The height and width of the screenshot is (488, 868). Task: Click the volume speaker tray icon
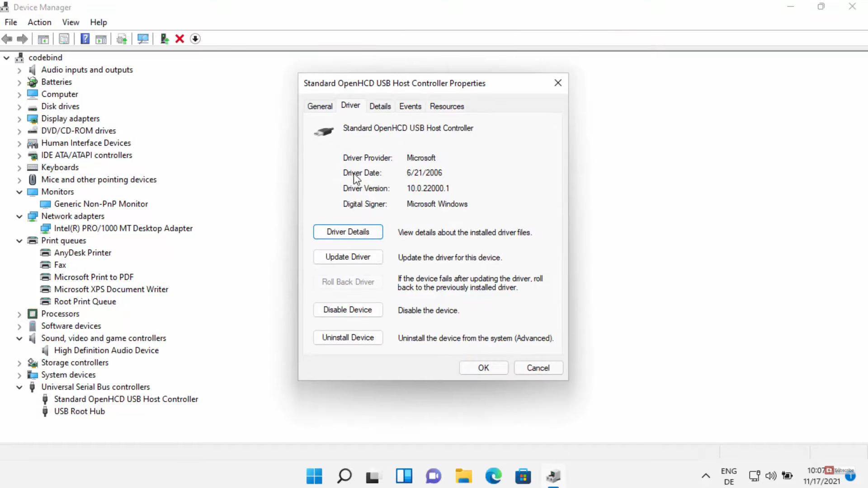coord(771,476)
